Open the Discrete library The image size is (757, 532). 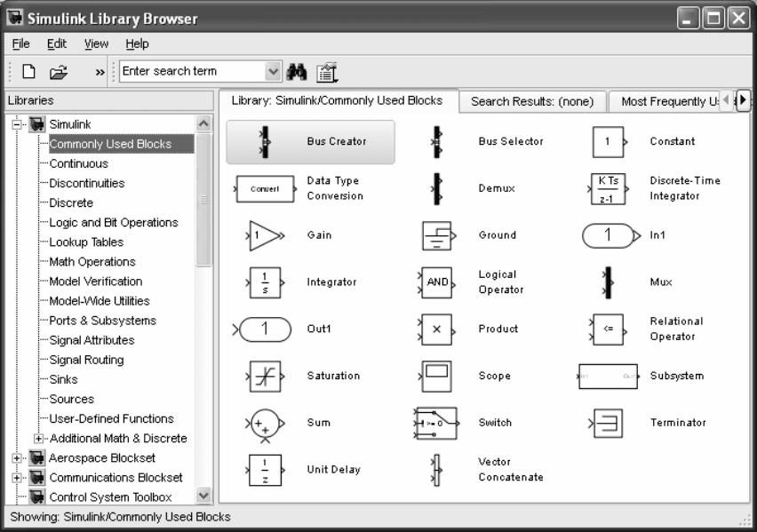pos(71,203)
